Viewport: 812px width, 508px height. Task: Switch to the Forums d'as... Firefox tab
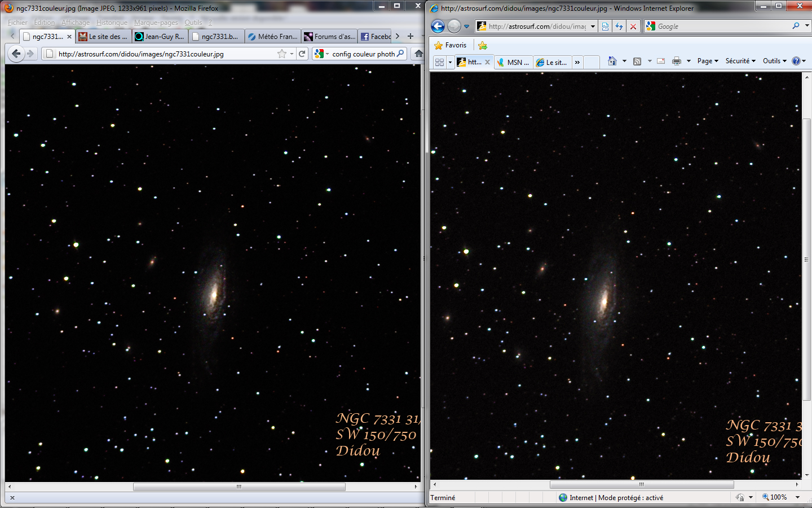coord(329,36)
